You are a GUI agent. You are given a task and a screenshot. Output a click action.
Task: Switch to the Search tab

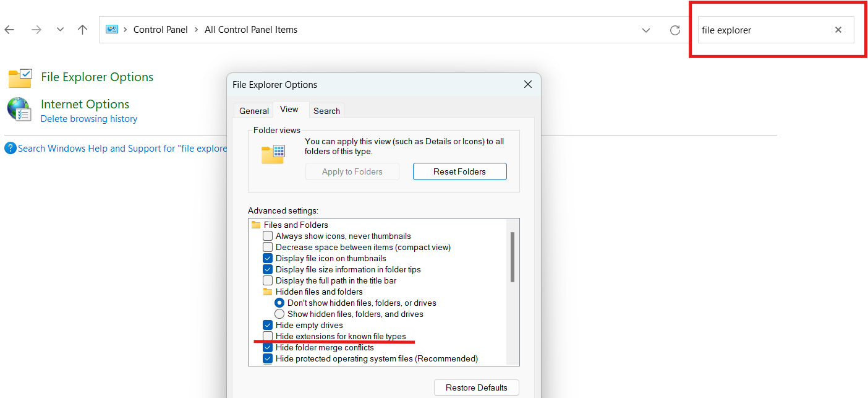(326, 111)
